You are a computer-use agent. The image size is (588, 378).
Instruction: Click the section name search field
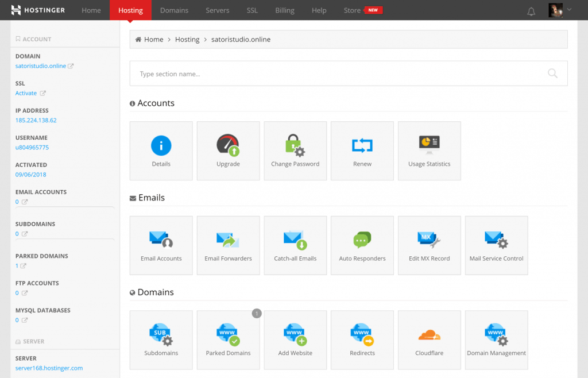click(339, 74)
